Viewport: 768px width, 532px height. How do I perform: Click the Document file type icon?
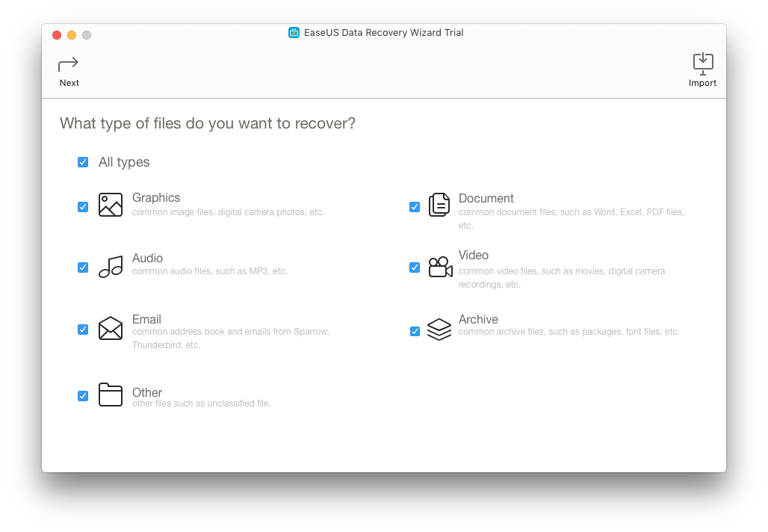(441, 204)
